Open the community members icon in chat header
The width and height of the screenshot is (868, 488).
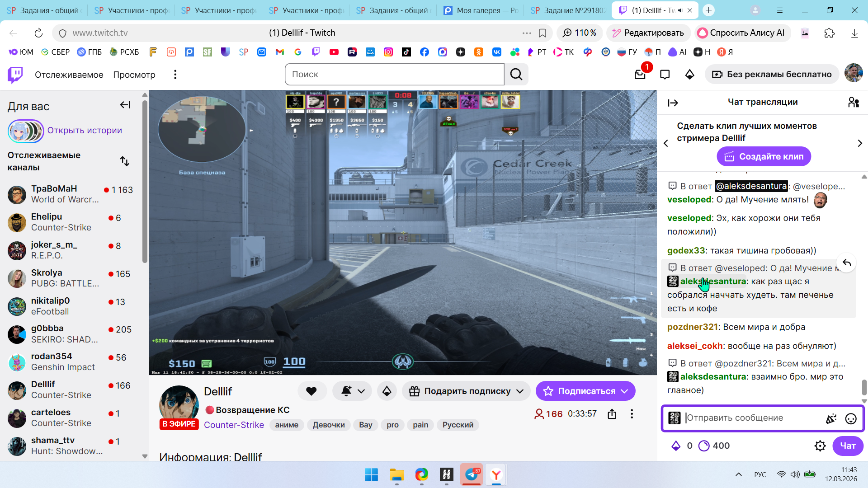pyautogui.click(x=854, y=103)
